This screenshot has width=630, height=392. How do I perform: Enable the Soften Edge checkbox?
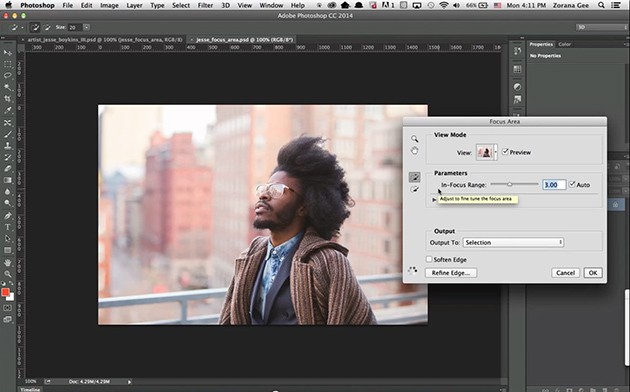[429, 259]
